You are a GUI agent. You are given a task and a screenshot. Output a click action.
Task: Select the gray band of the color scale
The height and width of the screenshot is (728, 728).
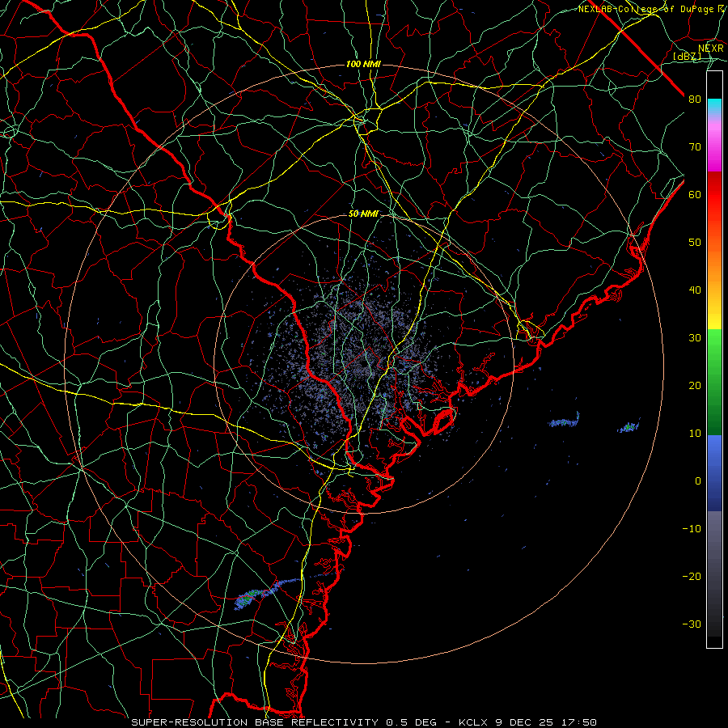pyautogui.click(x=714, y=574)
